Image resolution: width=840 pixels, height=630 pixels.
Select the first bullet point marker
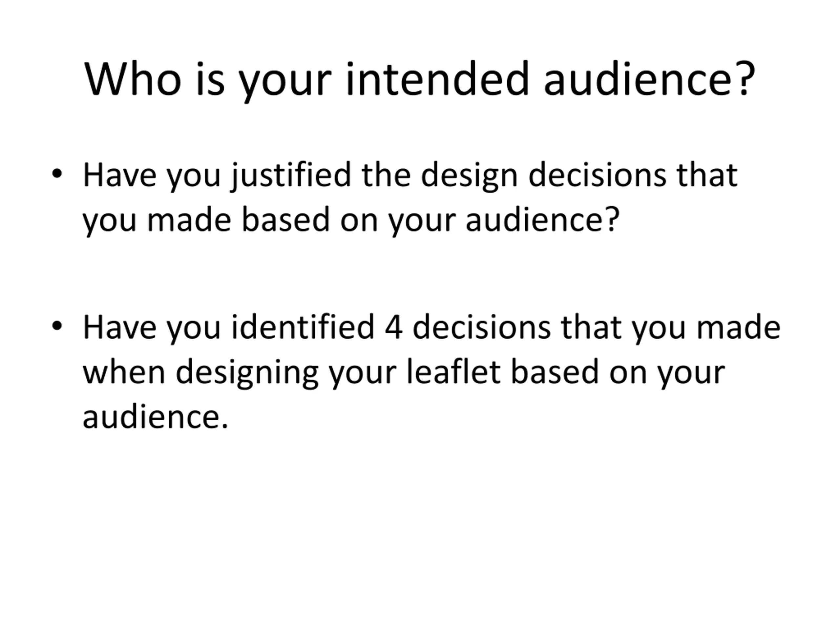tap(56, 174)
